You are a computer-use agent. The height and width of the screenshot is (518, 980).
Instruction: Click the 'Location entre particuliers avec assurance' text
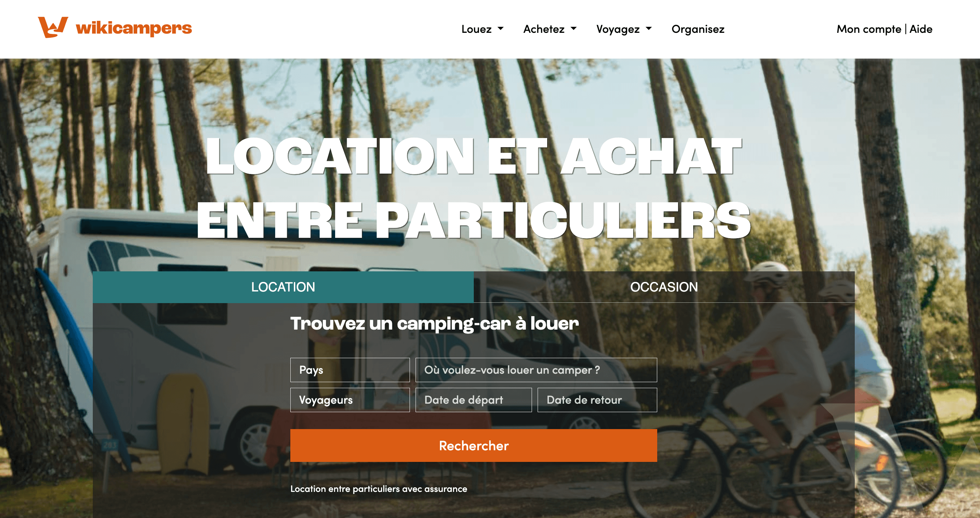pyautogui.click(x=379, y=489)
